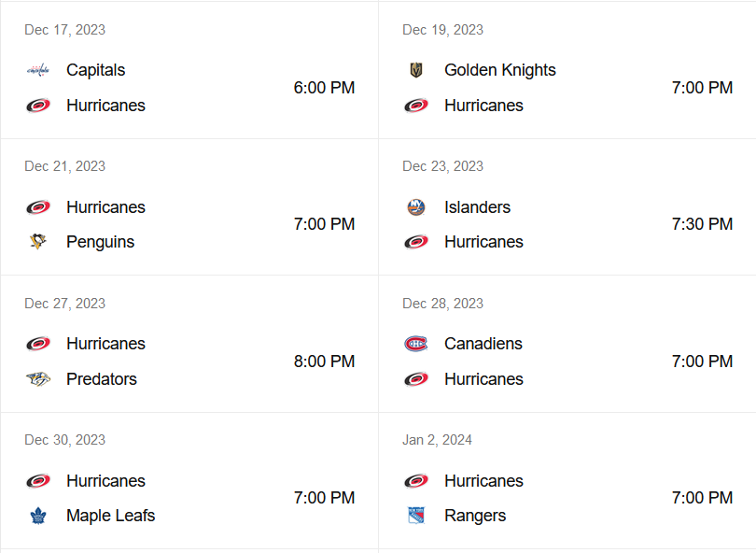Click the Penguins team logo

pyautogui.click(x=37, y=242)
